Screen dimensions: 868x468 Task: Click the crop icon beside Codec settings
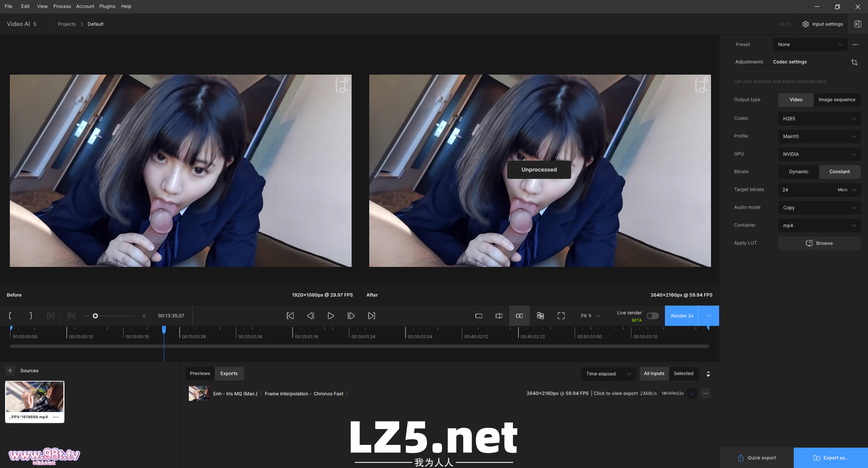click(854, 62)
